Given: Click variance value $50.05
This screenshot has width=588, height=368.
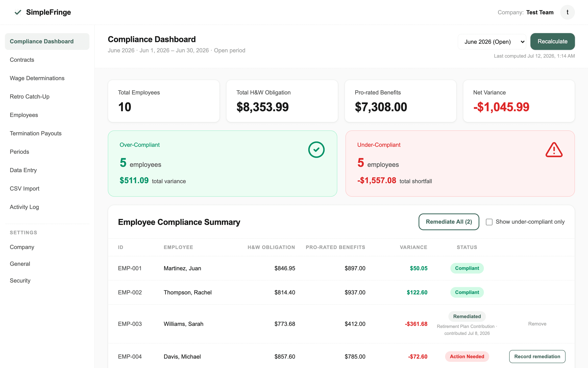Looking at the screenshot, I should 418,268.
